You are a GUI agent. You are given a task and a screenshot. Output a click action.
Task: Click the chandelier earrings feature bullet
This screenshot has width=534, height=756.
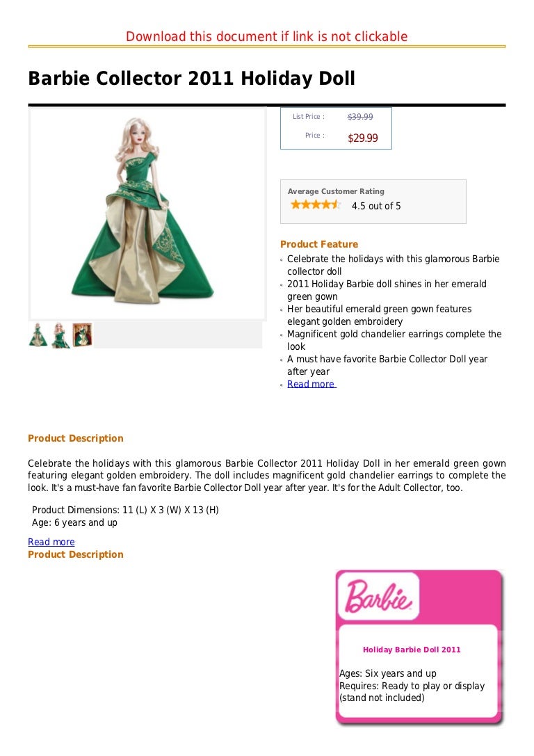394,340
